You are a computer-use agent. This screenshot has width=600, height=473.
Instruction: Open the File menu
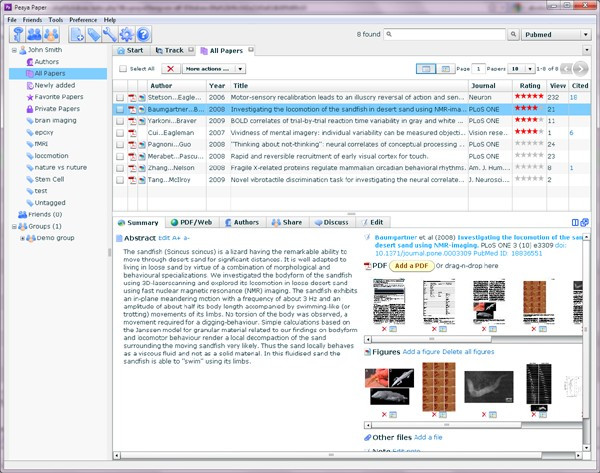(12, 20)
